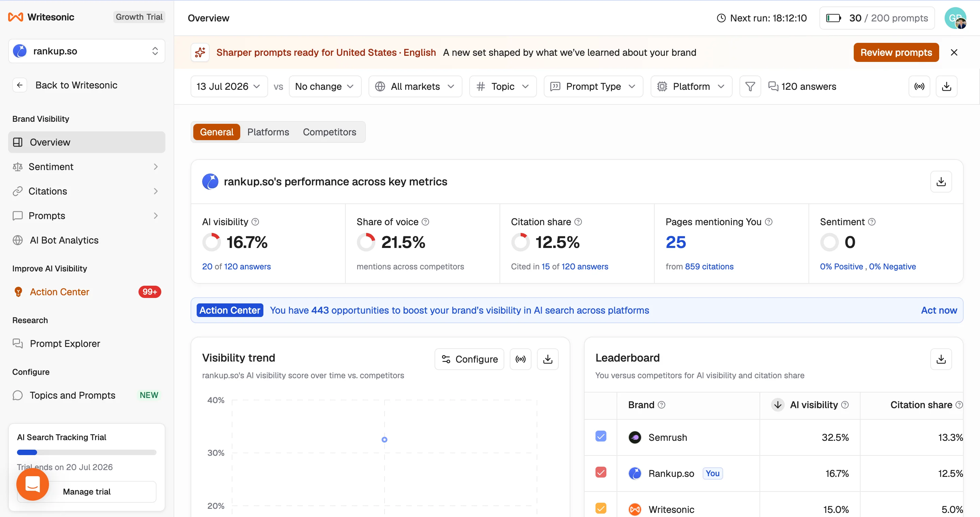980x517 pixels.
Task: Click the info icon beside AI visibility column header
Action: click(845, 405)
